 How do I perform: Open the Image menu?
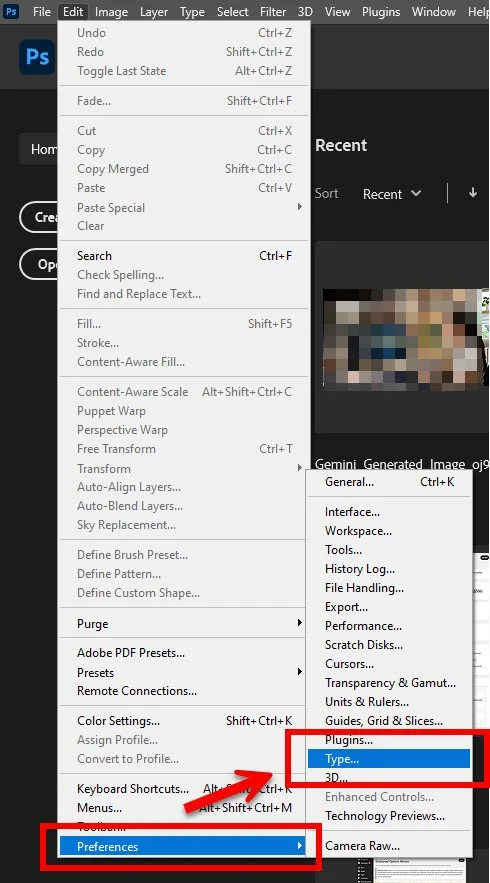[111, 11]
